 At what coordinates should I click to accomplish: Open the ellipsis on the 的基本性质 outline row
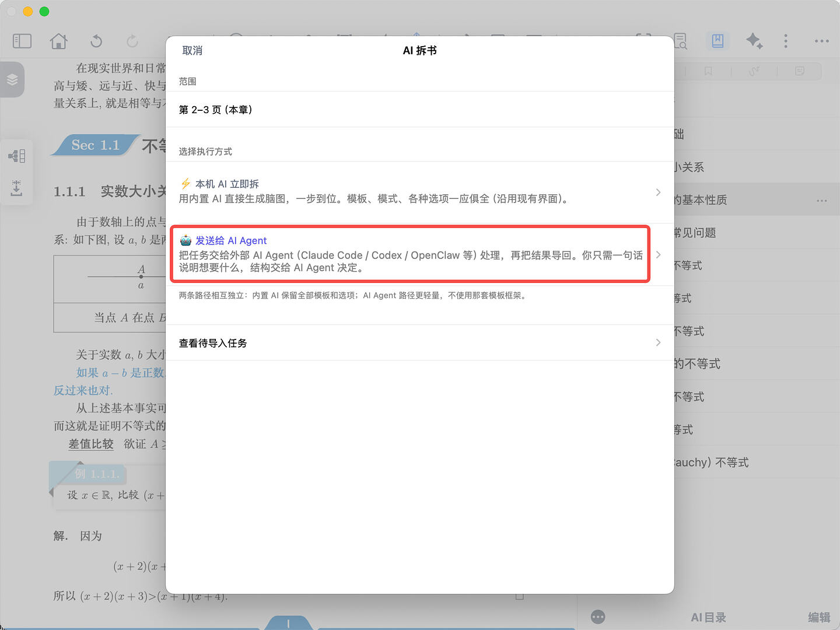pos(822,200)
